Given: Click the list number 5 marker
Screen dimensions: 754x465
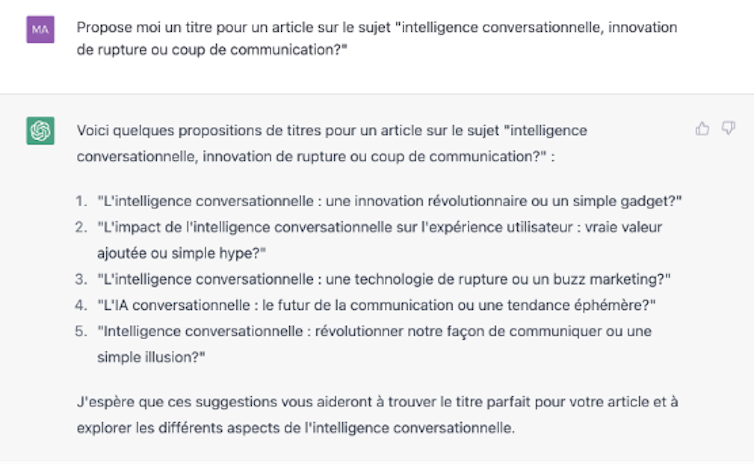Looking at the screenshot, I should click(x=82, y=331).
